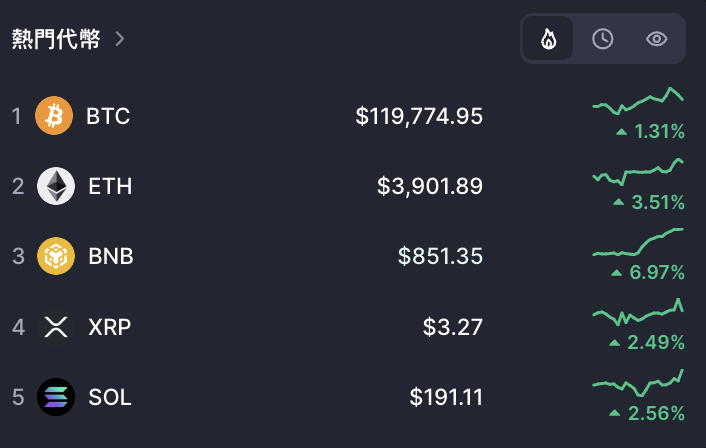706x448 pixels.
Task: Open the BTC ticker label
Action: tap(108, 116)
